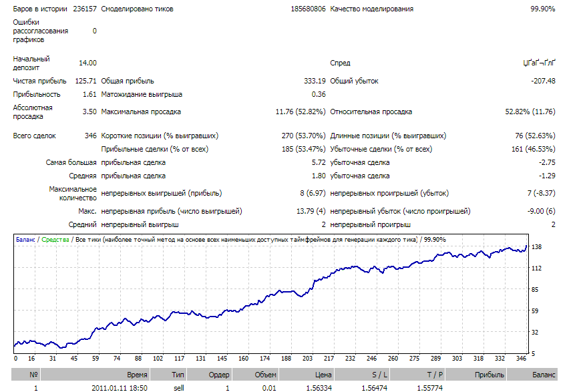Click the largest loss trade value '-2.75'

point(547,162)
